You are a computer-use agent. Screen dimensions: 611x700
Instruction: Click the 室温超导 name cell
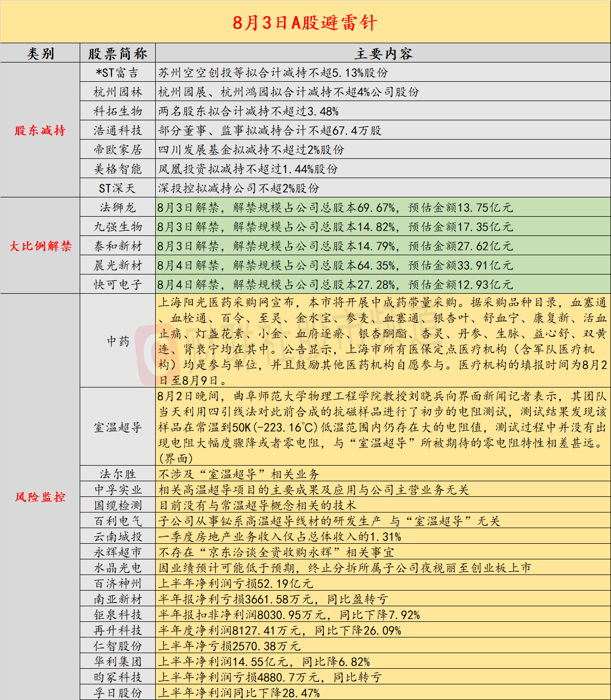(118, 427)
